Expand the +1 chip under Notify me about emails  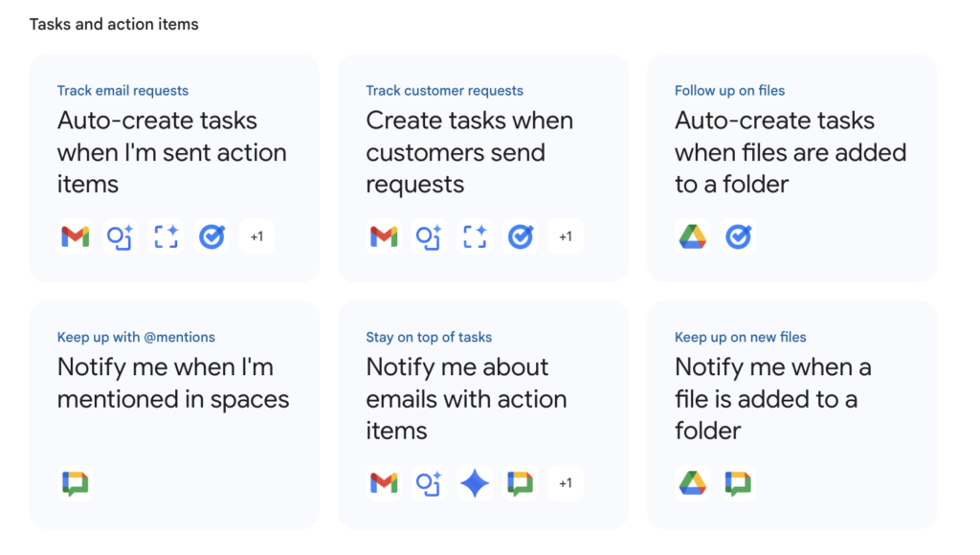pyautogui.click(x=566, y=483)
